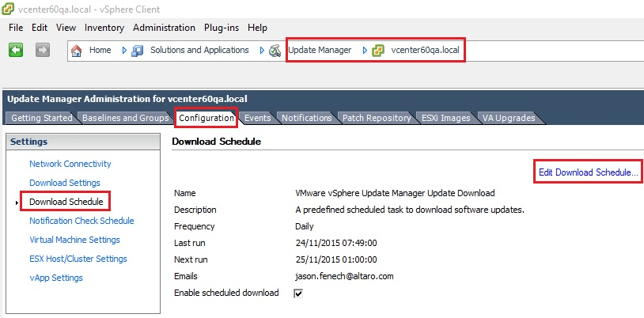Click the description text about predefined scheduled task

410,210
